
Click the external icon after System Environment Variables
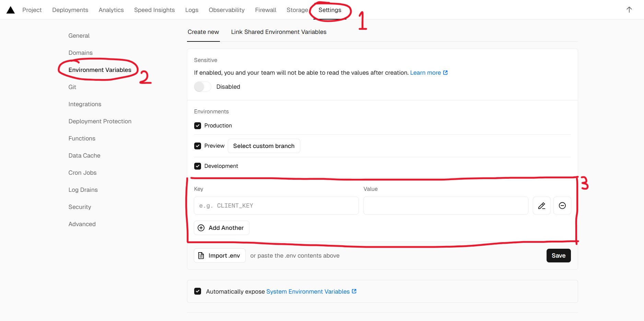[x=354, y=291]
